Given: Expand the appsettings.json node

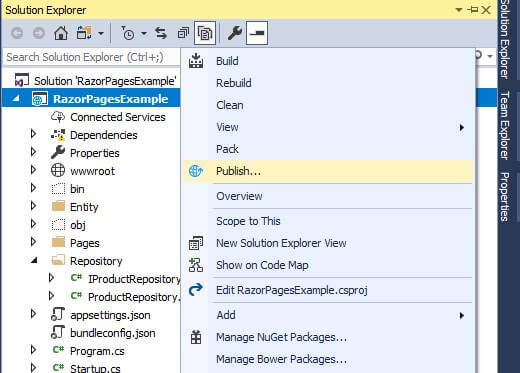Looking at the screenshot, I should [33, 314].
